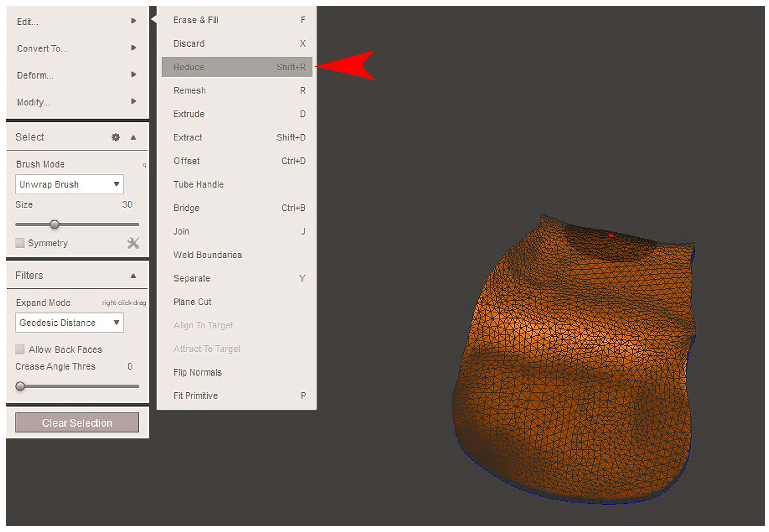Open the Geodesic Distance expand mode dropdown
Screen dimensions: 769x532
[69, 323]
